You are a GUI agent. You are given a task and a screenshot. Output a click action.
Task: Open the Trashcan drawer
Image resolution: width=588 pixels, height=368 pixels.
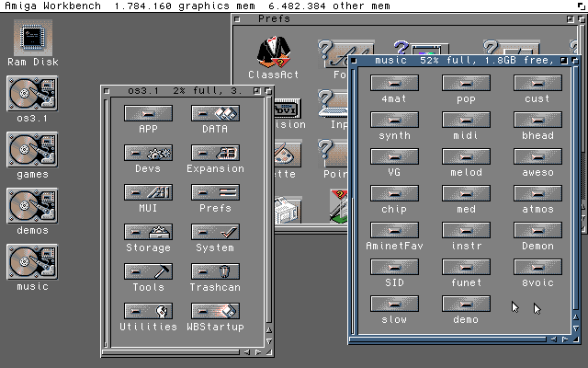tap(215, 271)
